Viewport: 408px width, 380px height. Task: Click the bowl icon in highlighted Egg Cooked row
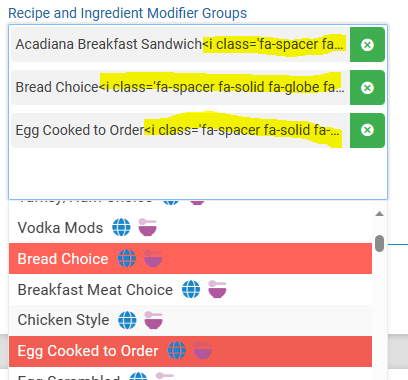click(203, 351)
